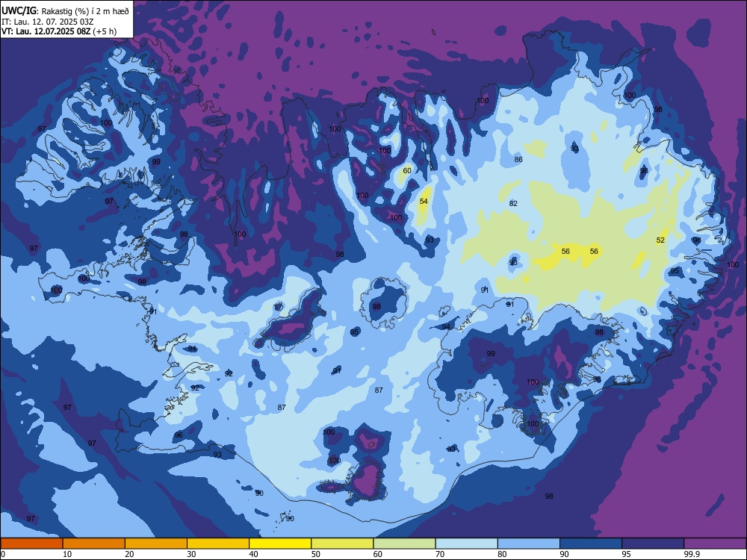The image size is (747, 560).
Task: Select the '20' legend scale label
Action: click(129, 554)
